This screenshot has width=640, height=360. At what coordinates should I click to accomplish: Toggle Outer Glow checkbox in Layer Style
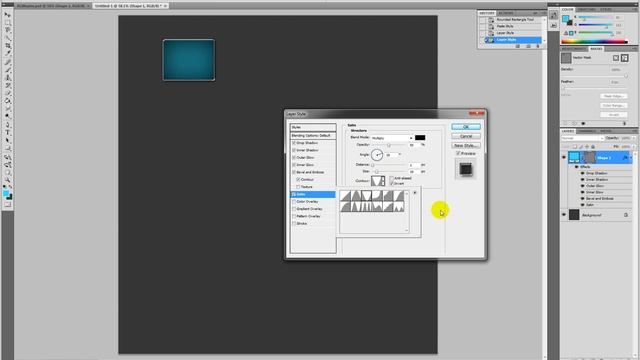click(294, 158)
